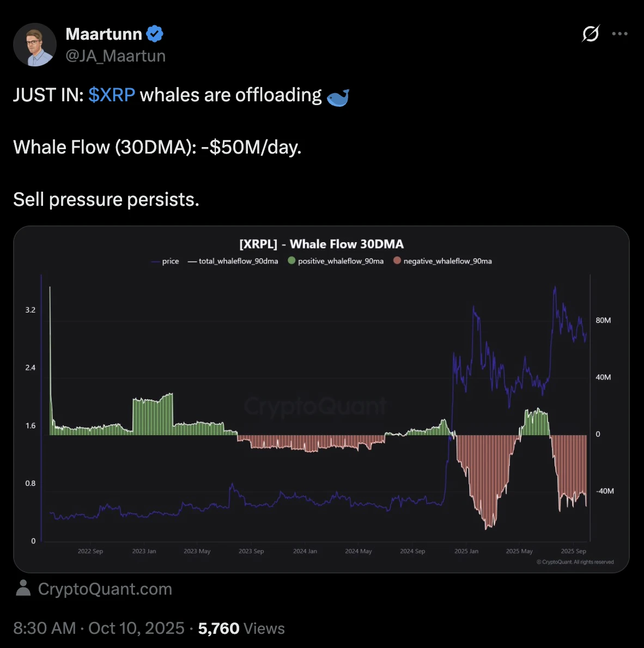Click the person icon beside CryptoQuant.com

tap(23, 588)
